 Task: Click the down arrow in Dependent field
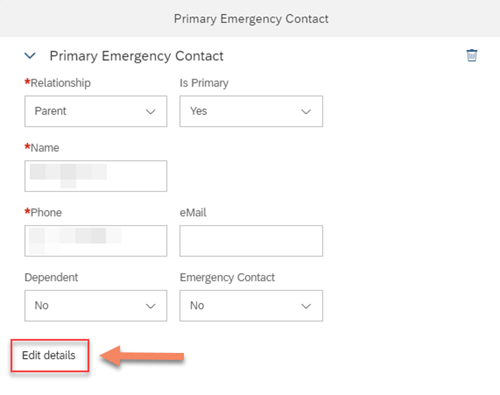coord(151,306)
